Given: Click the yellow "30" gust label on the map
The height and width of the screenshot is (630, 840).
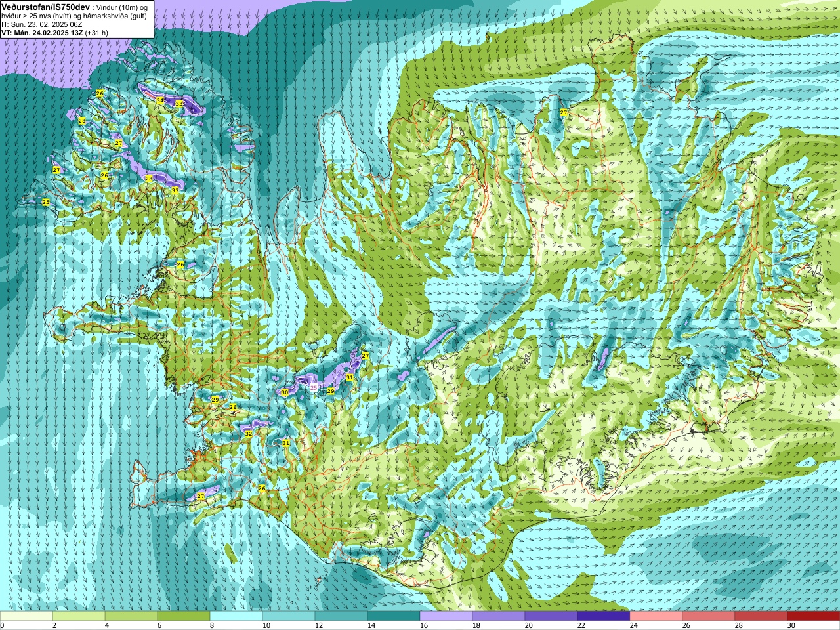Looking at the screenshot, I should pos(284,392).
